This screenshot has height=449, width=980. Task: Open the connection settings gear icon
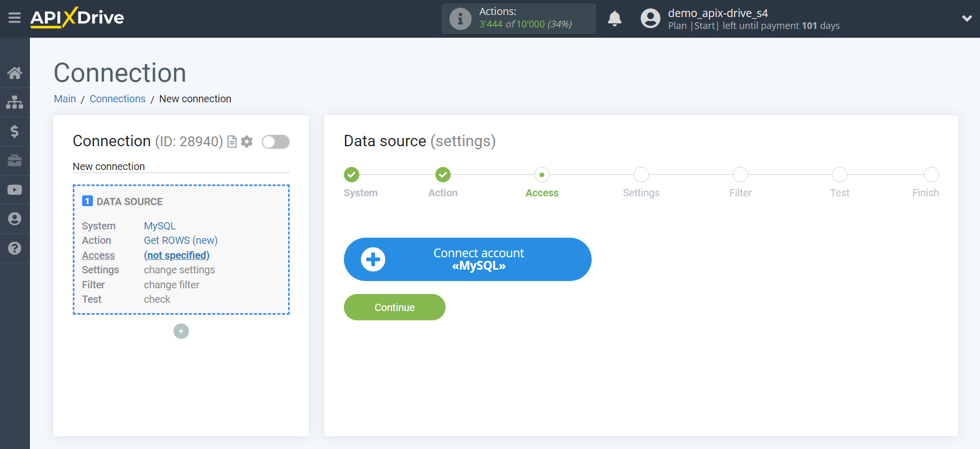(x=247, y=142)
